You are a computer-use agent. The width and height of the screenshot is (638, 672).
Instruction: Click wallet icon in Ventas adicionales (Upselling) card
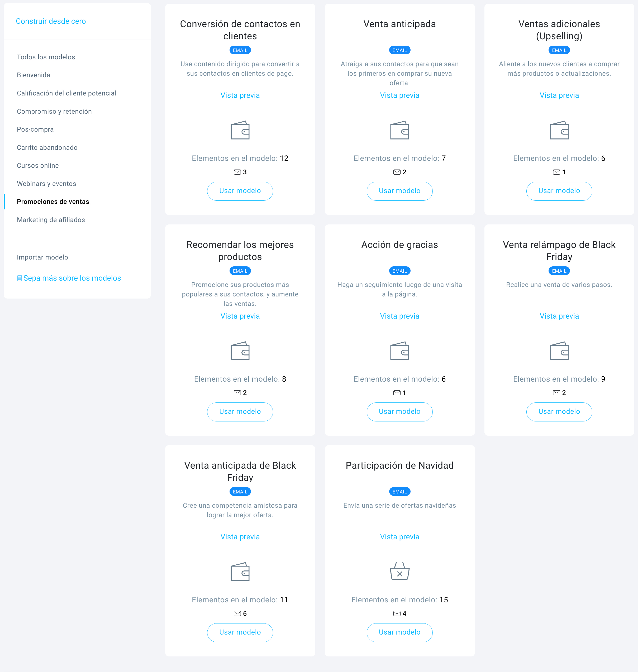[x=559, y=131]
